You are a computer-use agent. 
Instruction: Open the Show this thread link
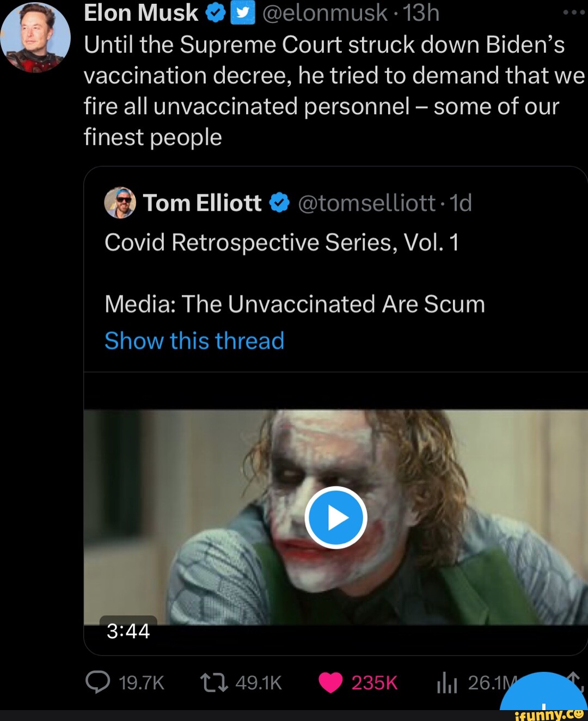(194, 341)
